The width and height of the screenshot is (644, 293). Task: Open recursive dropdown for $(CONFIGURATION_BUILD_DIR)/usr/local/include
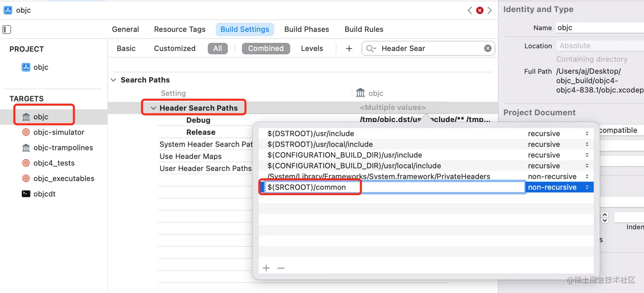click(x=559, y=166)
